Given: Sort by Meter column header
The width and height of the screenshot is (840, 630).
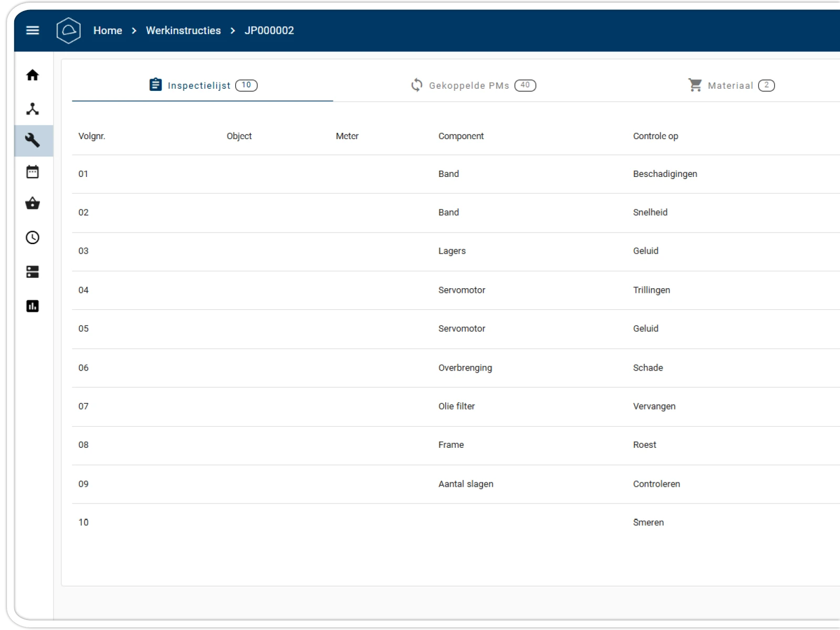Looking at the screenshot, I should coord(347,136).
